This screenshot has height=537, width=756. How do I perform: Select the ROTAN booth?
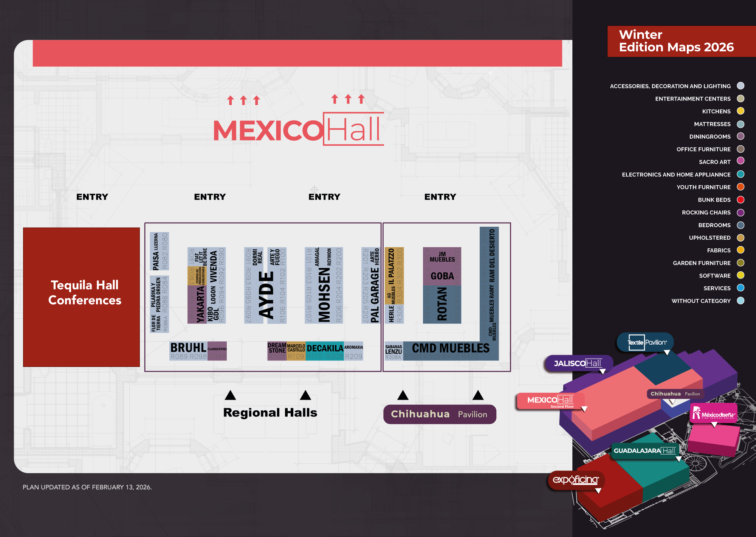(x=442, y=304)
